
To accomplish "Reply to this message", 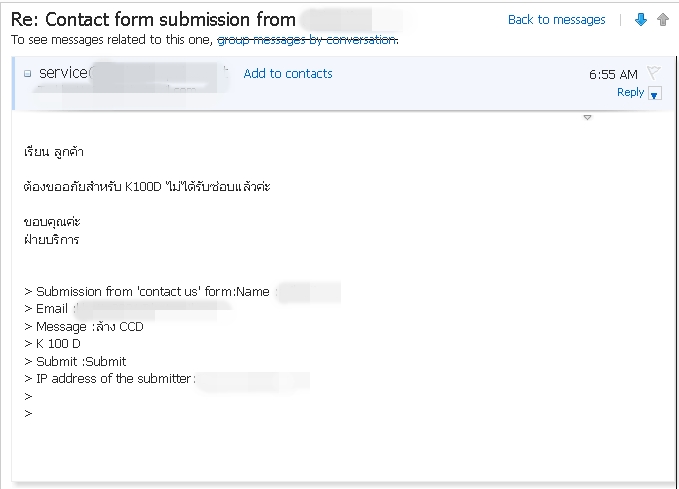I will 630,92.
